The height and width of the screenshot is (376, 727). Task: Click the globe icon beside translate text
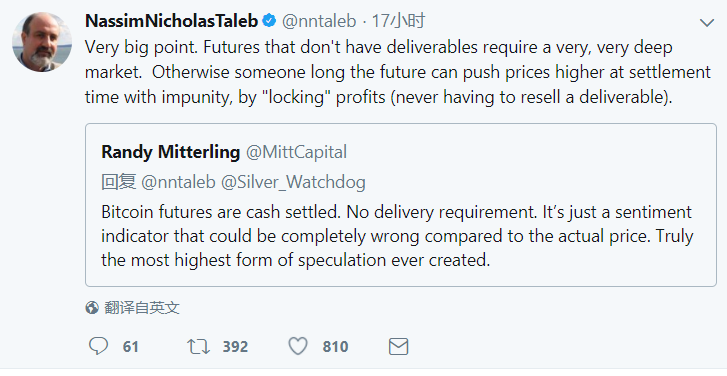pyautogui.click(x=92, y=307)
